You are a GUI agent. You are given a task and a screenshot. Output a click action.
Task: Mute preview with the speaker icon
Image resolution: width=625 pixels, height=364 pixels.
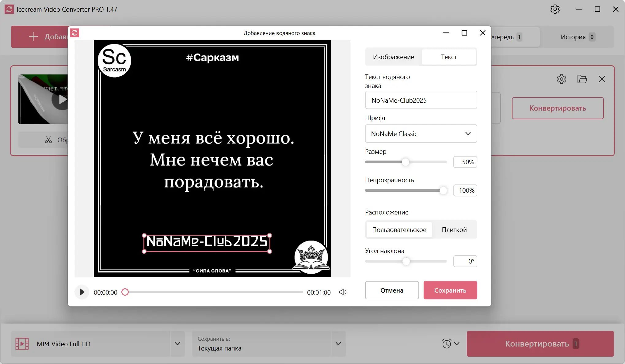[343, 292]
